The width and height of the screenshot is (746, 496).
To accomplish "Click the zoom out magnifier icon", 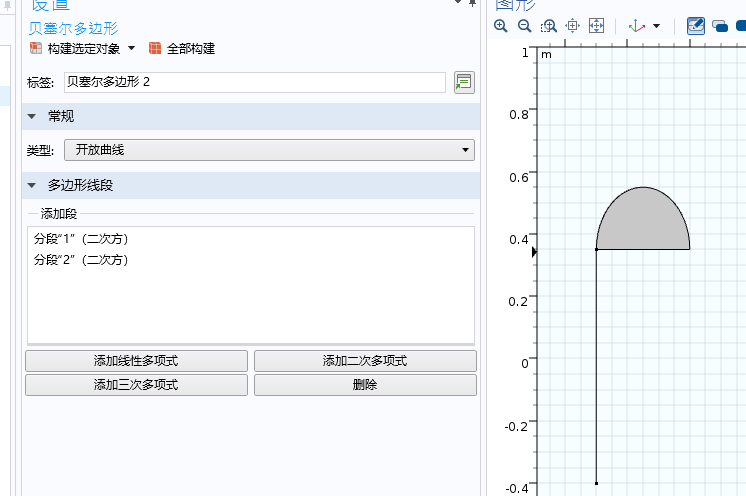I will tap(524, 26).
